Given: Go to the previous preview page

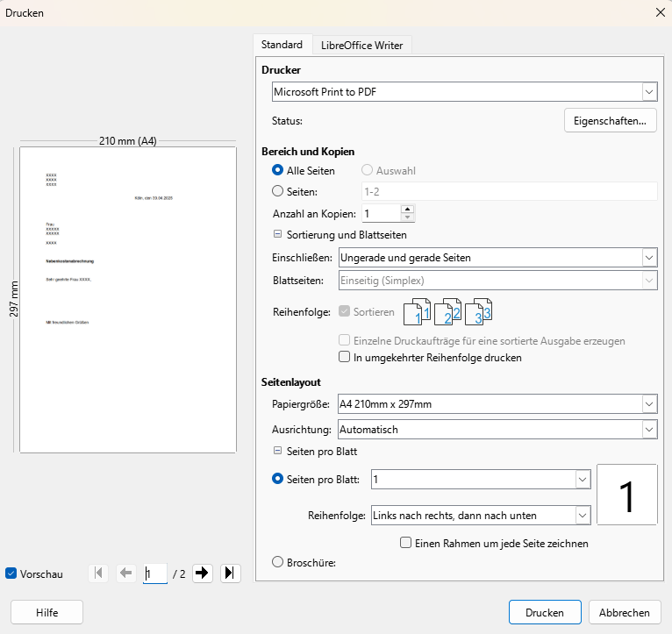Looking at the screenshot, I should 126,573.
